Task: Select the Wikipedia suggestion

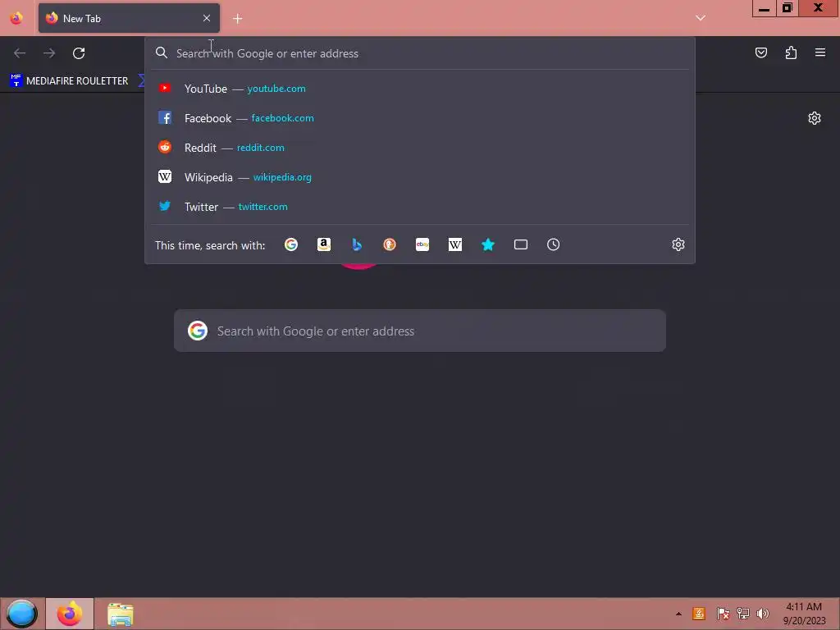Action: pyautogui.click(x=420, y=177)
